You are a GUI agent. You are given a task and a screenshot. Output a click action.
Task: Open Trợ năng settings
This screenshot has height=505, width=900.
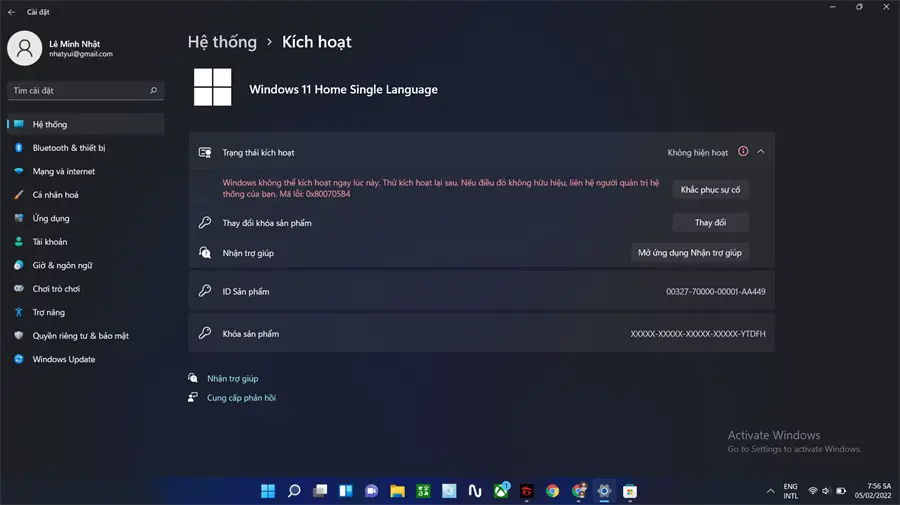pos(86,312)
